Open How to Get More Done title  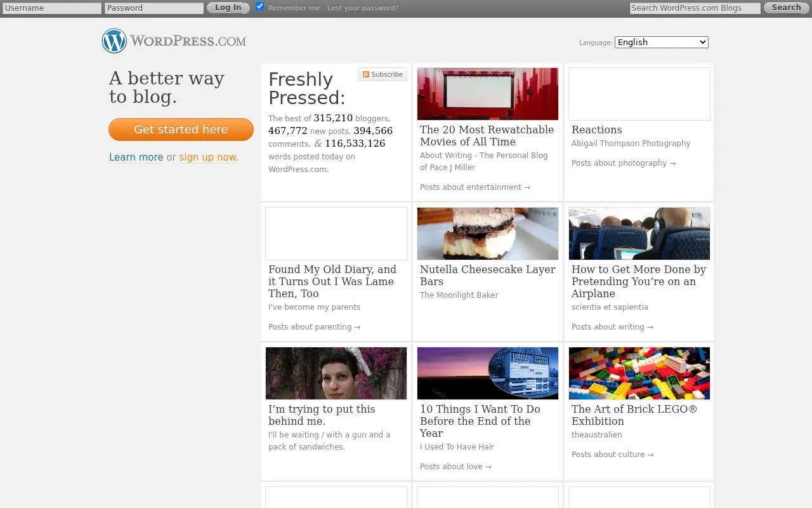pos(639,281)
